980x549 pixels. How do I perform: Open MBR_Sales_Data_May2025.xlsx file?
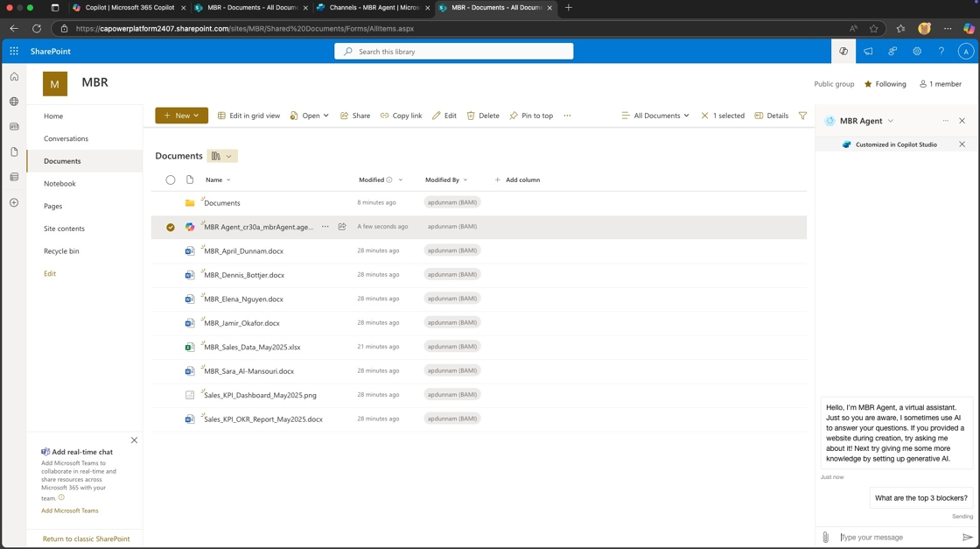coord(252,347)
